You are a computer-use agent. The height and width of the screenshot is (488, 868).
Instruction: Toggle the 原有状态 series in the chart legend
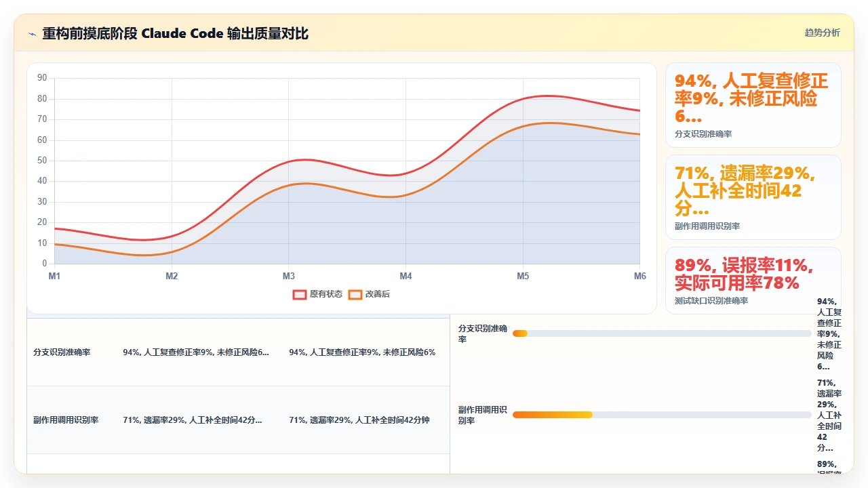317,294
